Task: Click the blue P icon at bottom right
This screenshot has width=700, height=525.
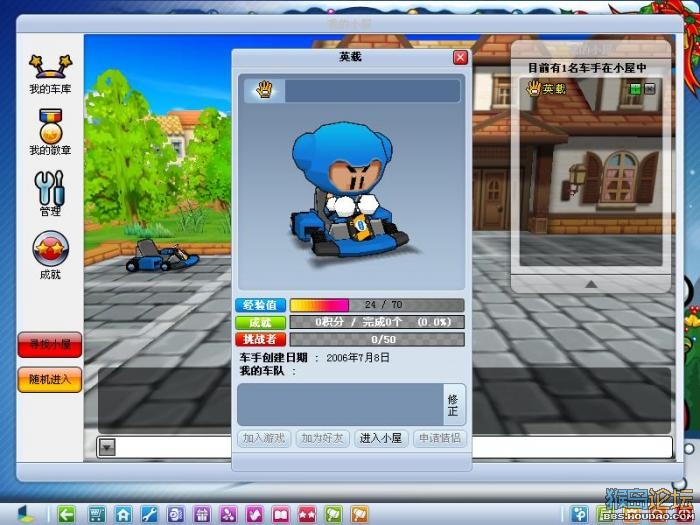Action: 579,515
